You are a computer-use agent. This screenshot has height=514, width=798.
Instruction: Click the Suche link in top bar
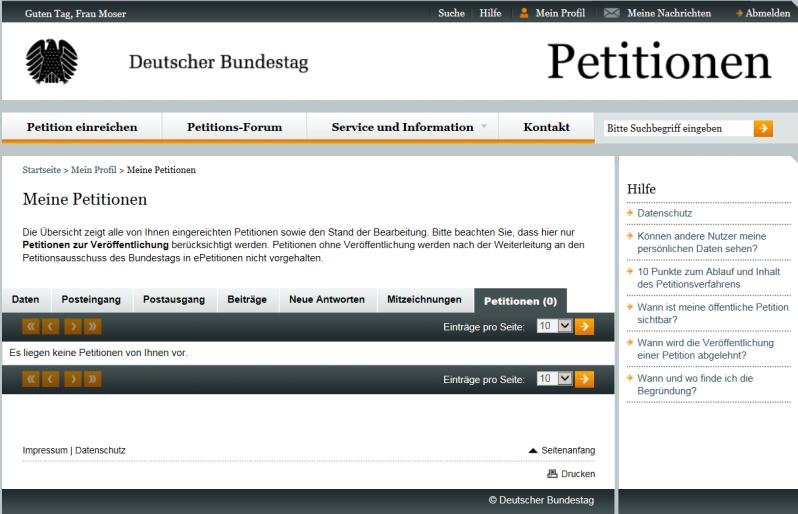[451, 13]
